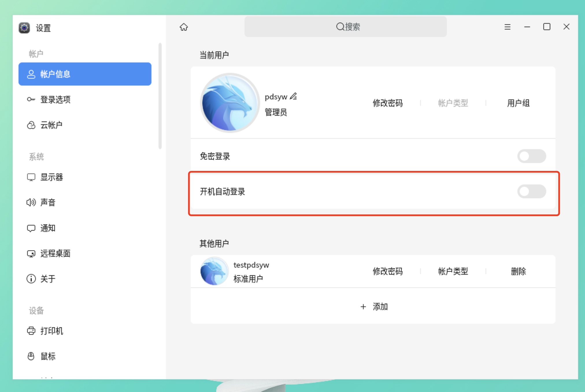
Task: Open Remote Desktop via its icon
Action: pyautogui.click(x=31, y=254)
